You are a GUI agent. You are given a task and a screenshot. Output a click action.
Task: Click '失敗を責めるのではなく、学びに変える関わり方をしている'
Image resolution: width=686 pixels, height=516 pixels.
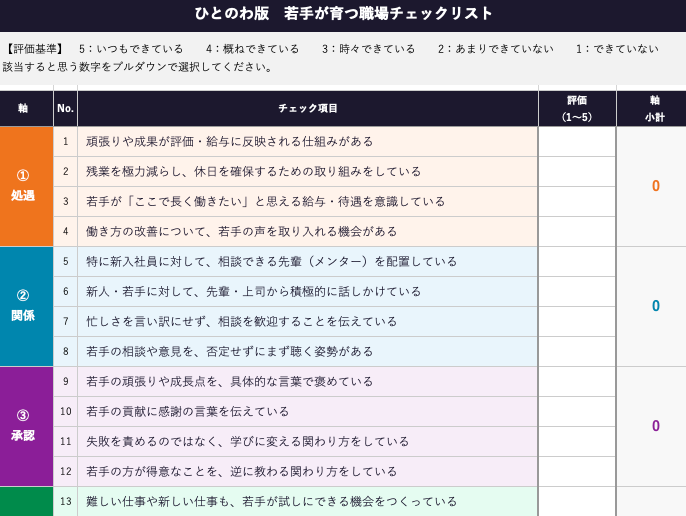coord(248,441)
